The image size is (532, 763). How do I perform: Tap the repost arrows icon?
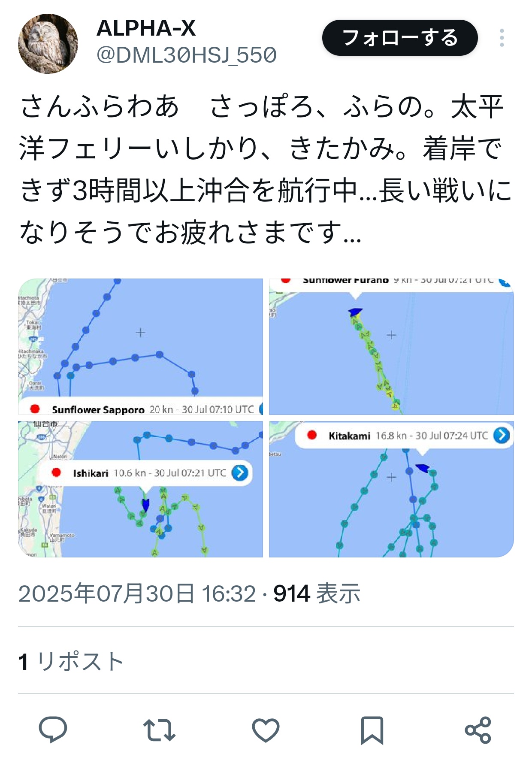coord(159,730)
